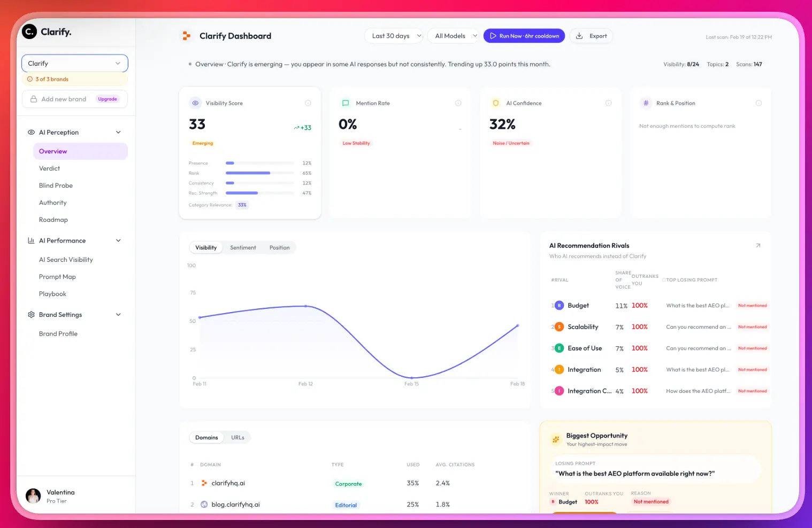Click the Integration C... rival avatar icon

559,391
